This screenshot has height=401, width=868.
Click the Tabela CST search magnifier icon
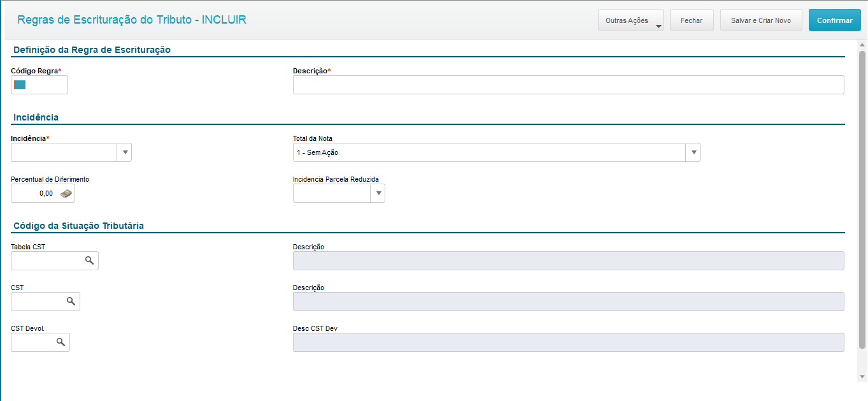pos(90,261)
